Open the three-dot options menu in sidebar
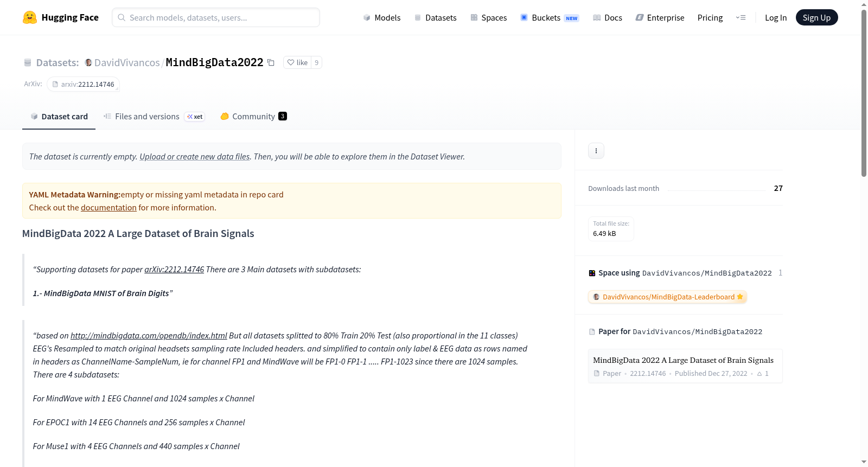868x467 pixels. click(x=596, y=151)
